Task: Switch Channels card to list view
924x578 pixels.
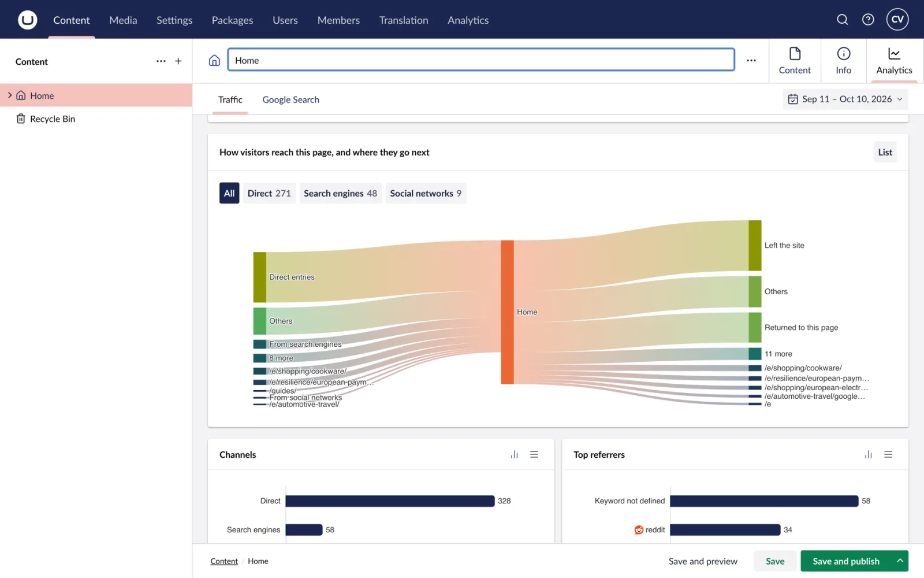Action: click(x=534, y=454)
